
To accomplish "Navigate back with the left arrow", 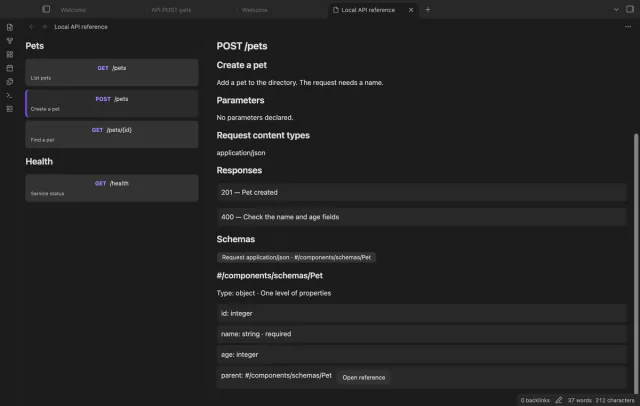I will 31,27.
